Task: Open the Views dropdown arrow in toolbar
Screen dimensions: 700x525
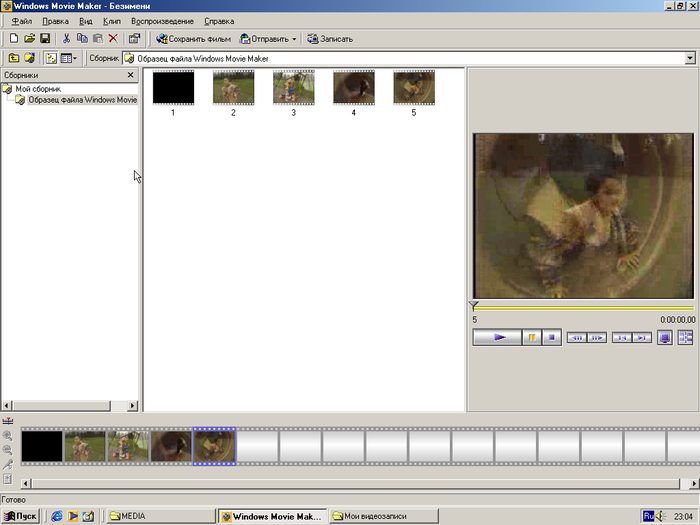Action: tap(75, 58)
